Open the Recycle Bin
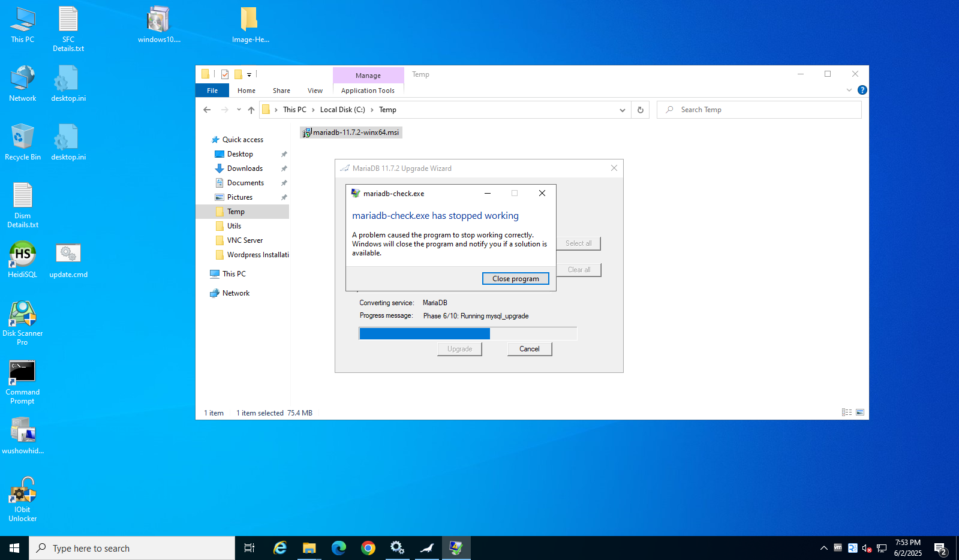959x560 pixels. click(x=23, y=143)
